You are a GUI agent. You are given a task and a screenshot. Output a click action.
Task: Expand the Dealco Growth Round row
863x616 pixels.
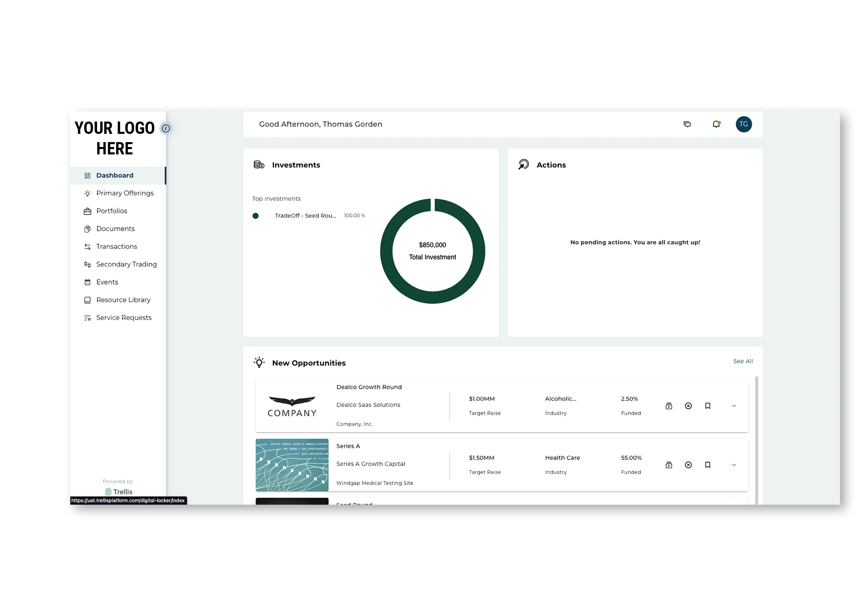(734, 406)
